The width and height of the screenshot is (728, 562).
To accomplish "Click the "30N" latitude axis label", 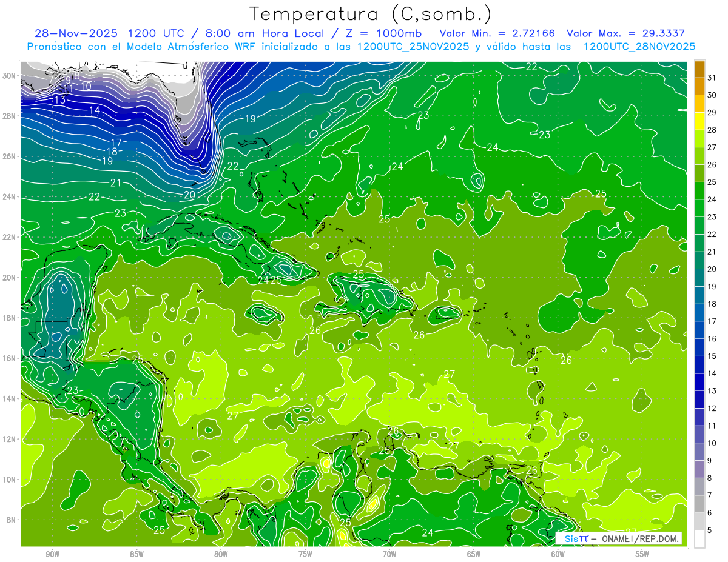I will 9,76.
